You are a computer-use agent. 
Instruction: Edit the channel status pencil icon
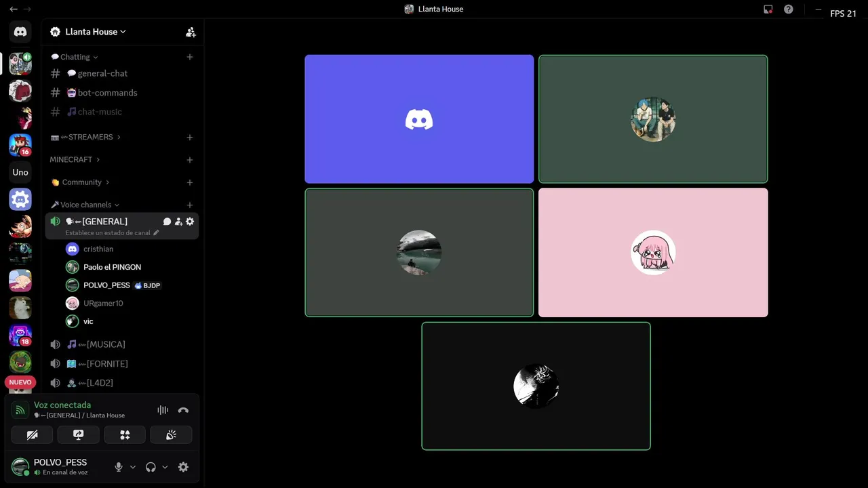pyautogui.click(x=156, y=232)
